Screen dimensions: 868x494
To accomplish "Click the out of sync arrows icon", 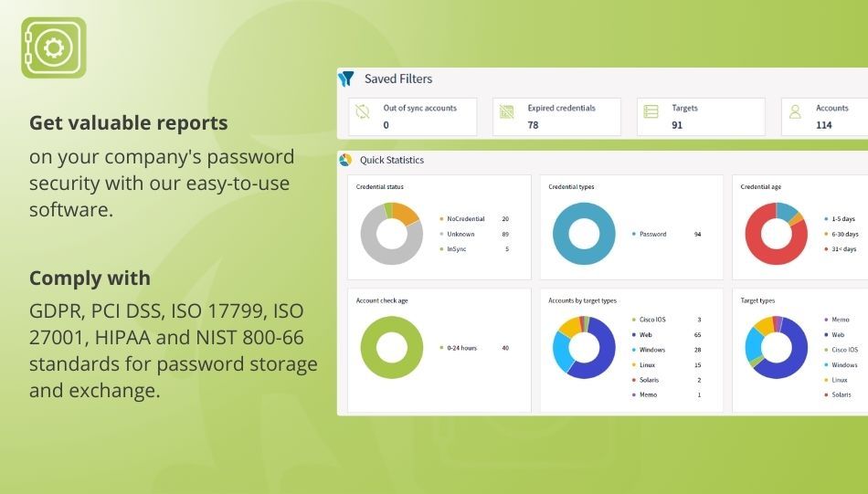I will pos(363,111).
